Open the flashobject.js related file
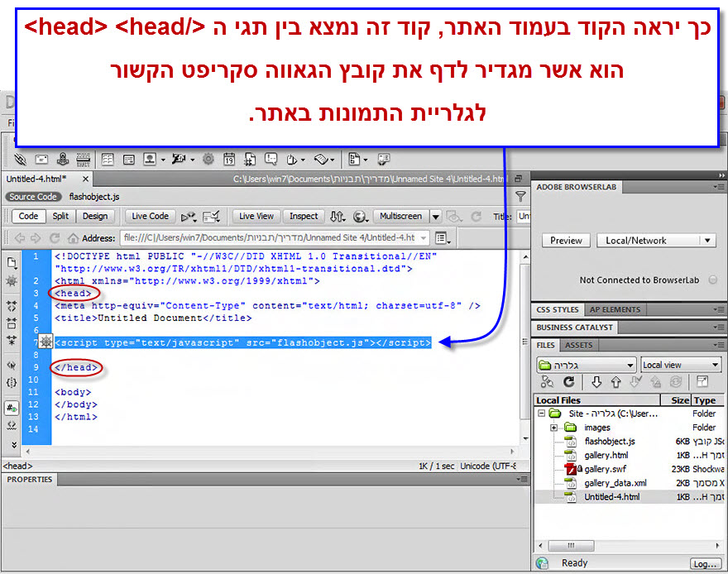This screenshot has width=728, height=574. pyautogui.click(x=94, y=197)
